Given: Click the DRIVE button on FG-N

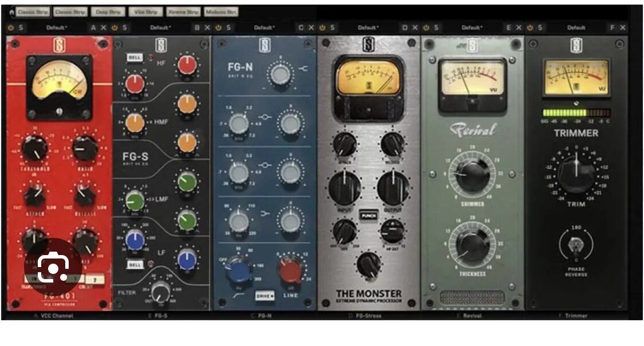Looking at the screenshot, I should point(264,296).
